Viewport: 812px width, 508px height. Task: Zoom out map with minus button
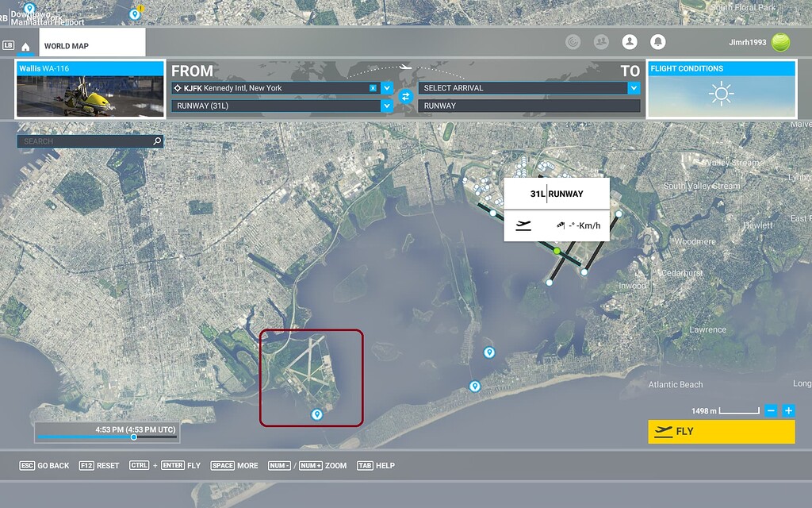point(771,410)
